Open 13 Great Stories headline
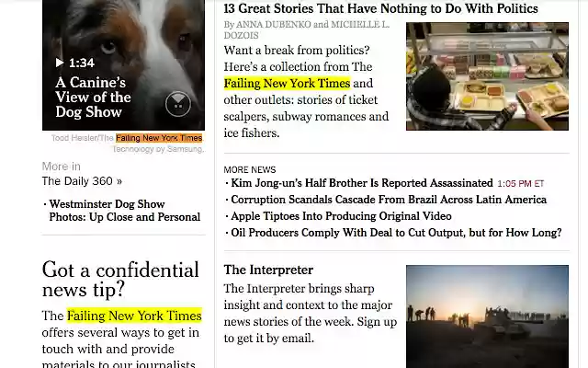Screen dimensions: 588x368 tap(380, 8)
